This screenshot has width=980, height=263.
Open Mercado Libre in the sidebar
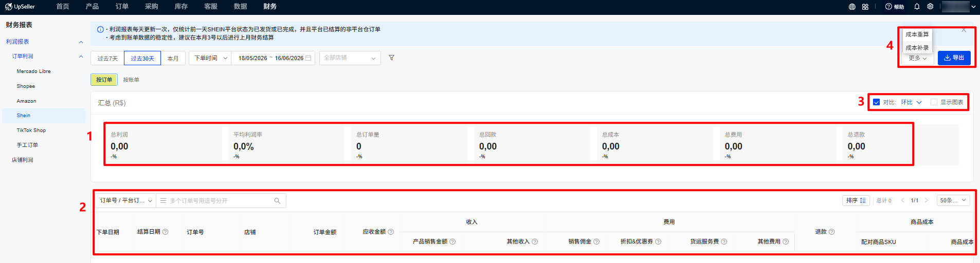click(33, 71)
